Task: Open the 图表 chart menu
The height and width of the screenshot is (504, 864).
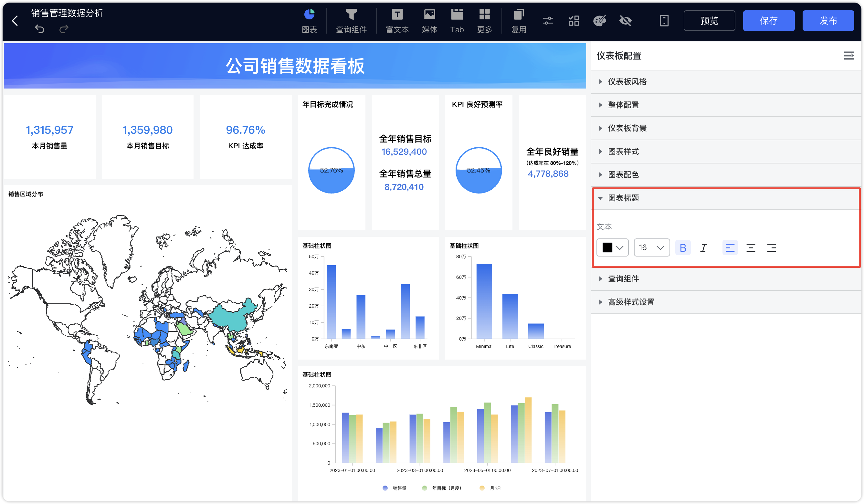Action: pyautogui.click(x=309, y=21)
